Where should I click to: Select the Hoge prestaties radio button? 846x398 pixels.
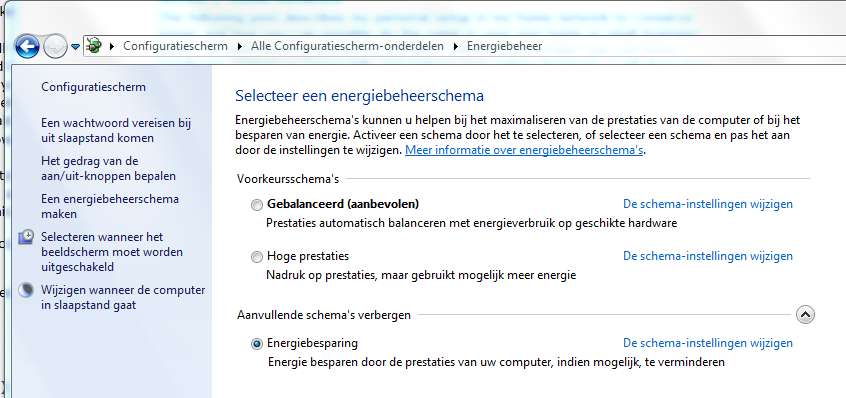257,257
